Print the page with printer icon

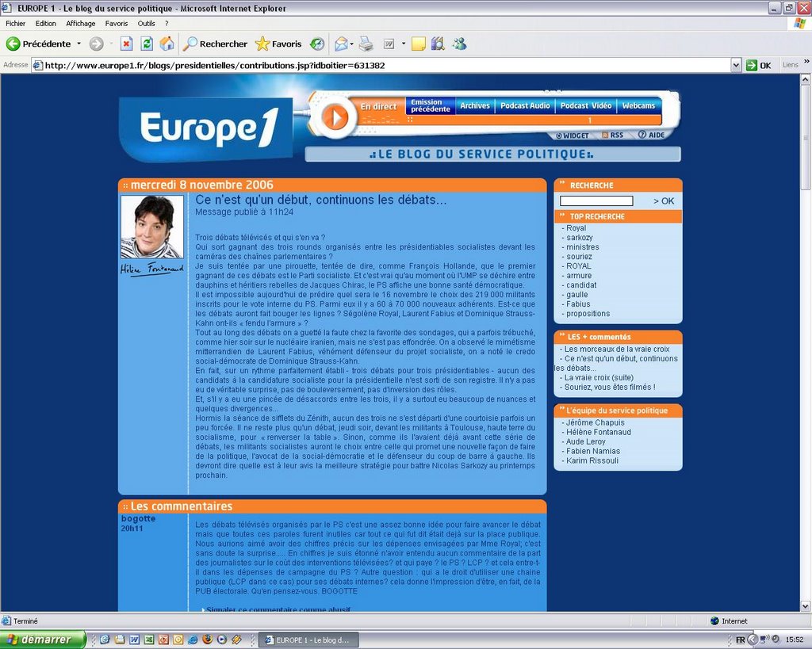point(366,44)
